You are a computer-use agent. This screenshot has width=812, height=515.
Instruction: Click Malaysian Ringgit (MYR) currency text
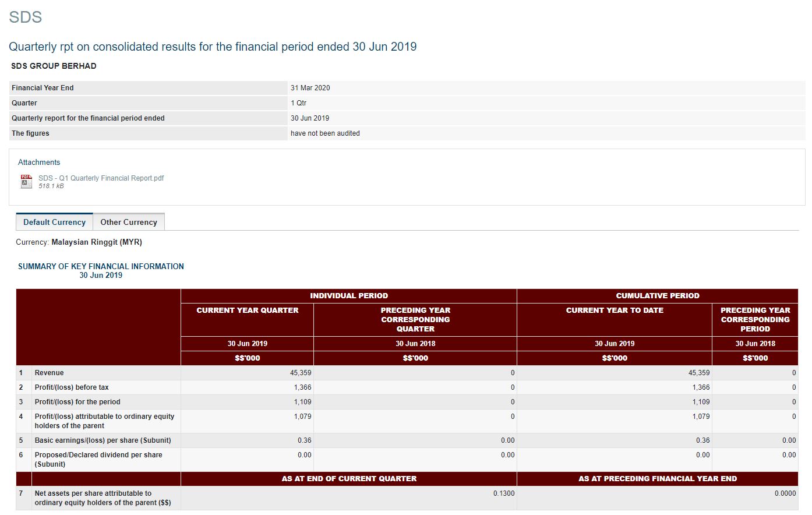coord(97,242)
